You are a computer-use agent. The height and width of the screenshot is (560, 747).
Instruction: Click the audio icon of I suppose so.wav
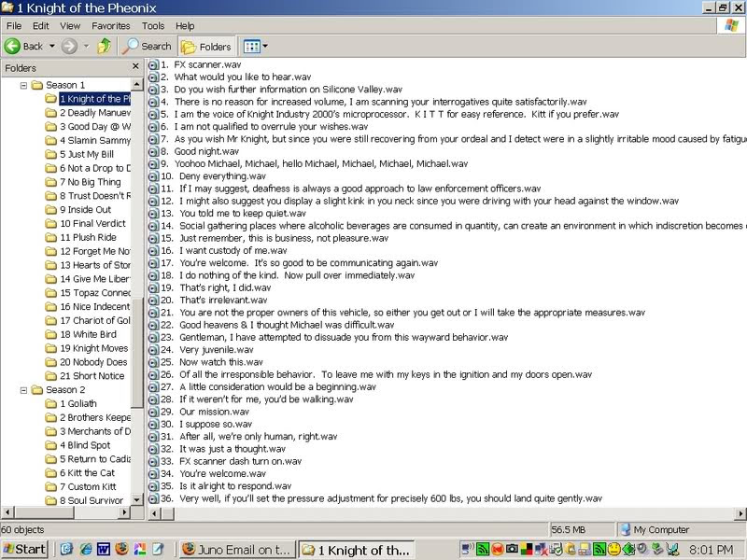pyautogui.click(x=153, y=424)
